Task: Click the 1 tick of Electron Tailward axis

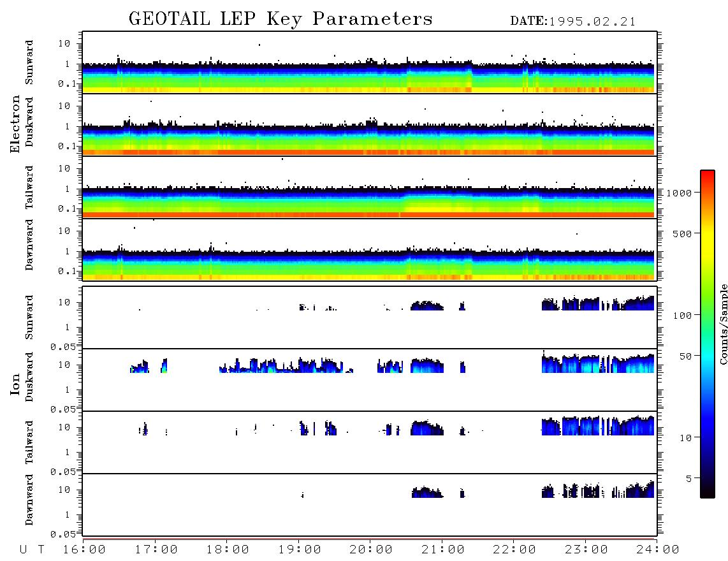Action: (x=68, y=189)
